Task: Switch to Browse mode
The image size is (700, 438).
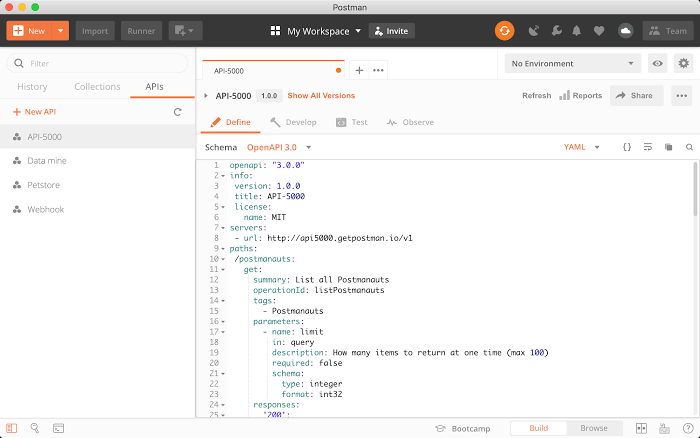Action: 594,428
